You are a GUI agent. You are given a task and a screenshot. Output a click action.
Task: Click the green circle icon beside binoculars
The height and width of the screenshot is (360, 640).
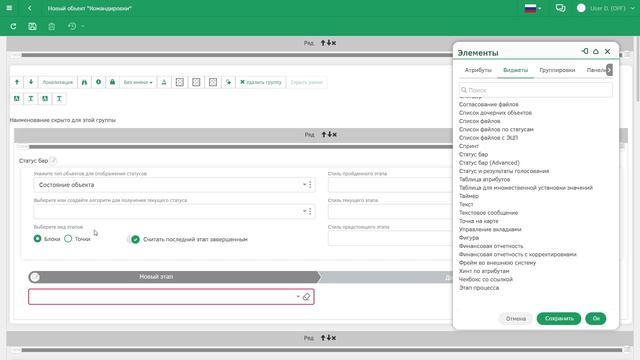point(98,82)
